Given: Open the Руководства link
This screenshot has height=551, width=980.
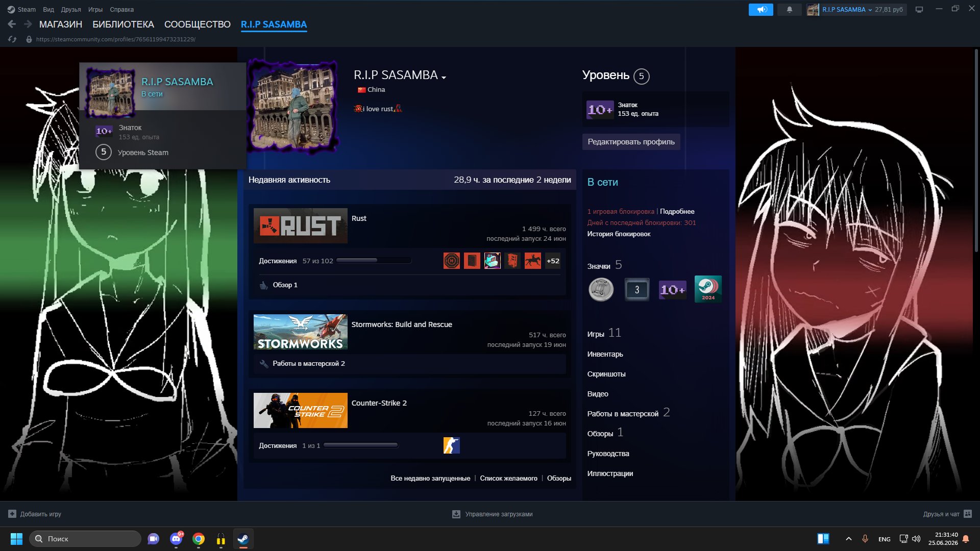Looking at the screenshot, I should coord(608,454).
